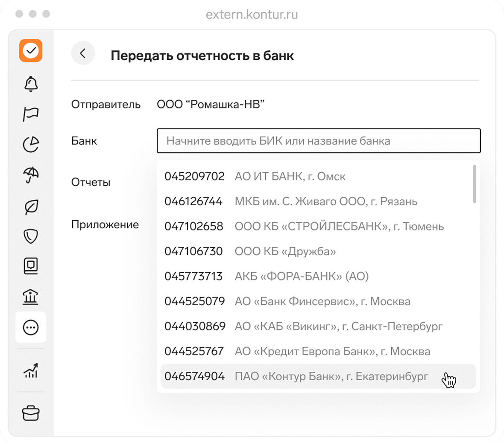Viewport: 504px width, 443px height.
Task: Open the briefcase icon at sidebar bottom
Action: tap(31, 413)
